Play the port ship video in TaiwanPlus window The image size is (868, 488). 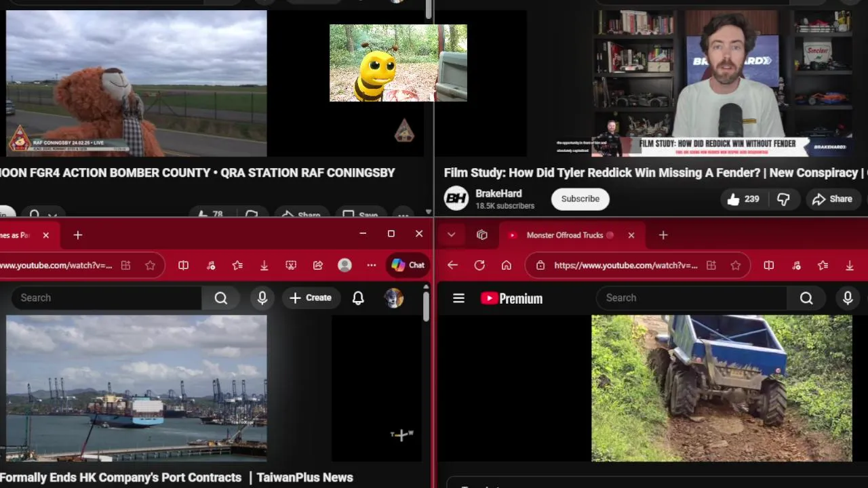[x=136, y=388]
